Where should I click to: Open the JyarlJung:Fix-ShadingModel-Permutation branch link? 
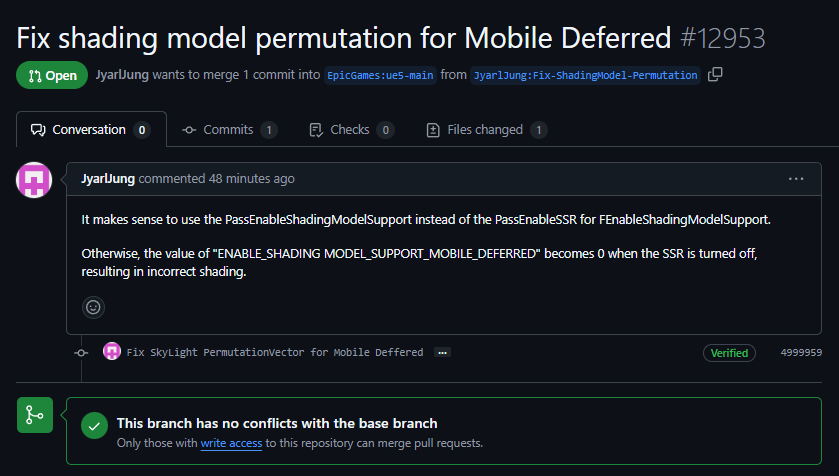click(x=585, y=75)
